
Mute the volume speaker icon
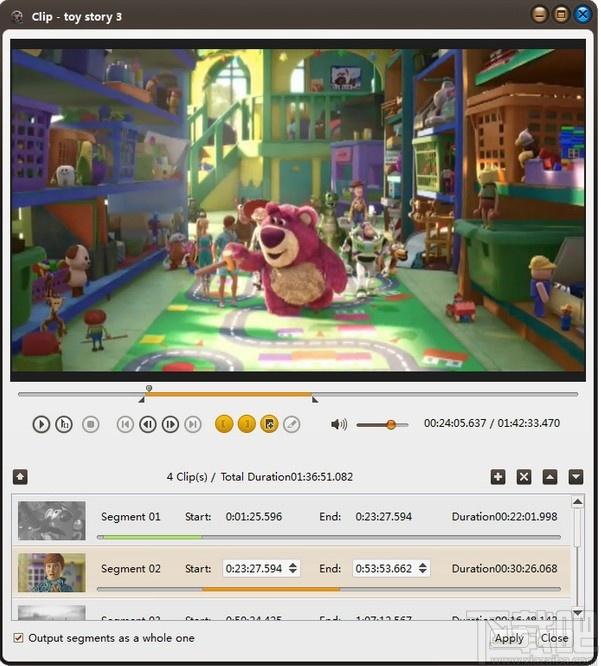(339, 424)
